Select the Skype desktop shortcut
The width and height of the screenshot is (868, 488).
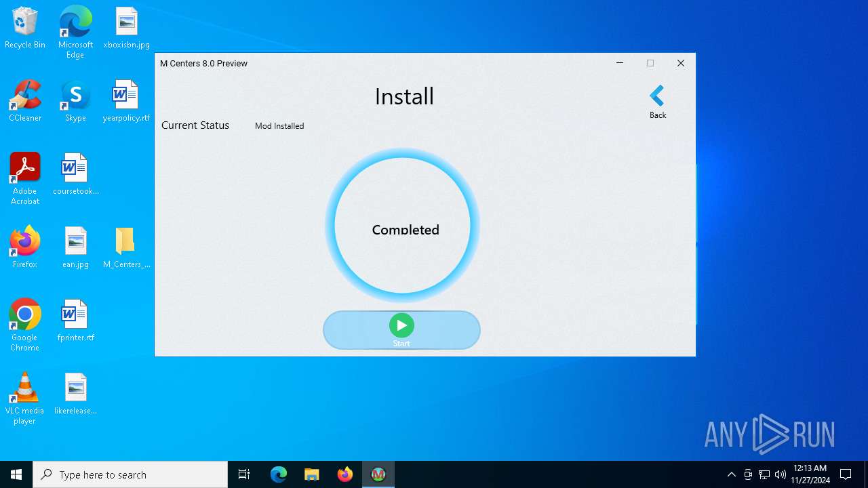[x=75, y=101]
